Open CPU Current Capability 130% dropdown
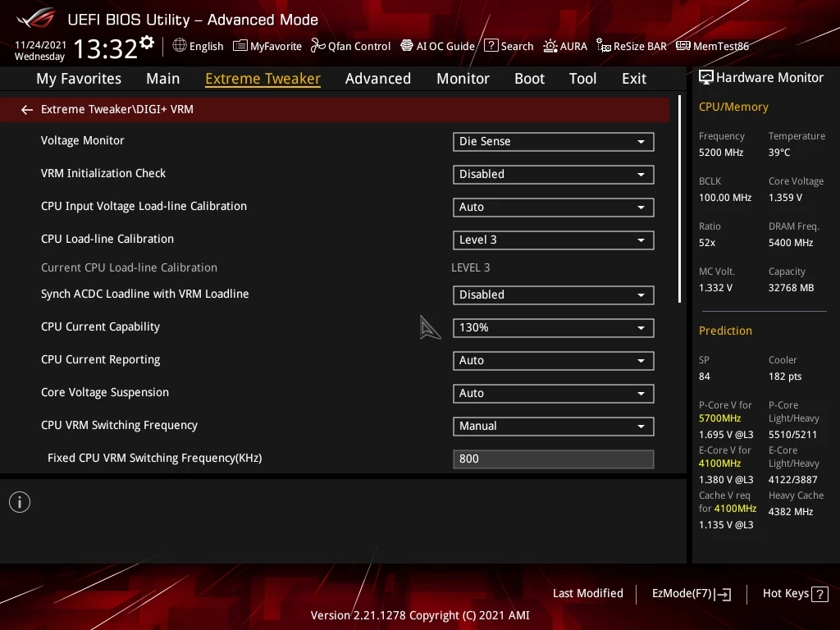The image size is (840, 630). [x=553, y=327]
